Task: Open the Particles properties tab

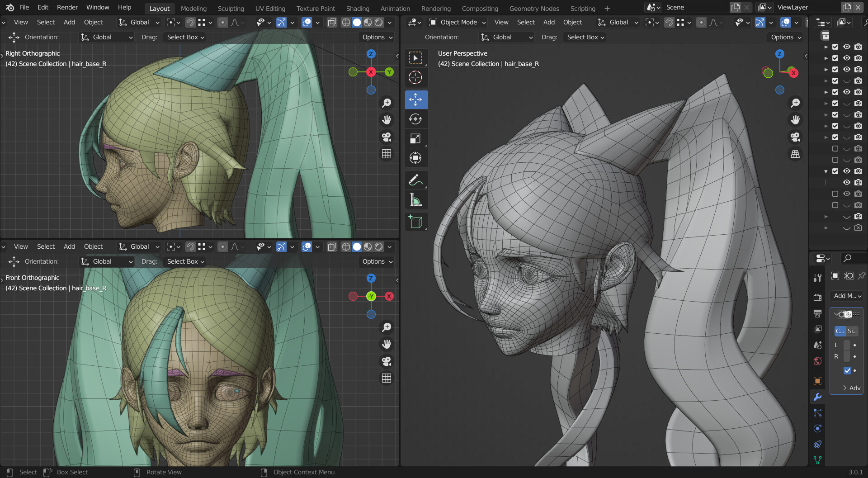Action: tap(817, 413)
